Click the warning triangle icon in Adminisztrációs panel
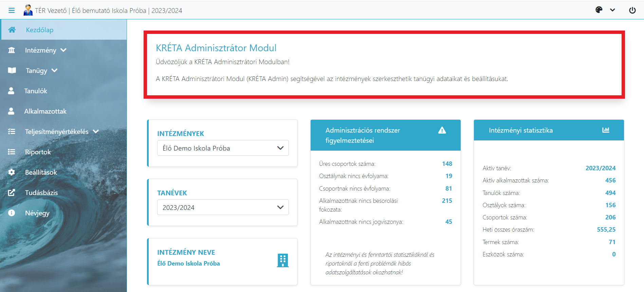This screenshot has height=292, width=644. [x=442, y=130]
